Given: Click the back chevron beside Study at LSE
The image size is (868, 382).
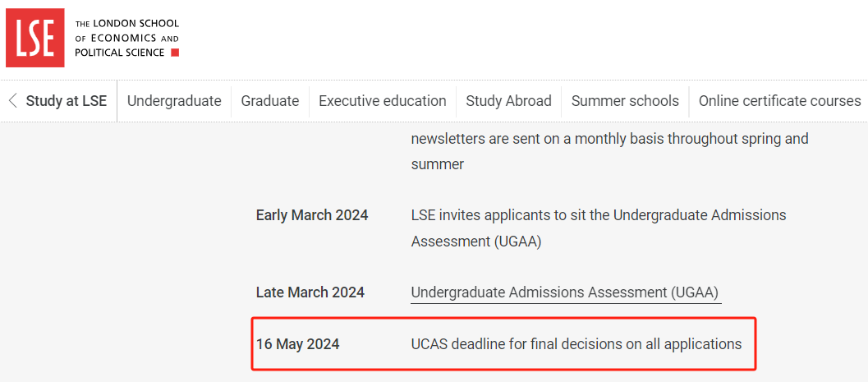Looking at the screenshot, I should pos(12,101).
